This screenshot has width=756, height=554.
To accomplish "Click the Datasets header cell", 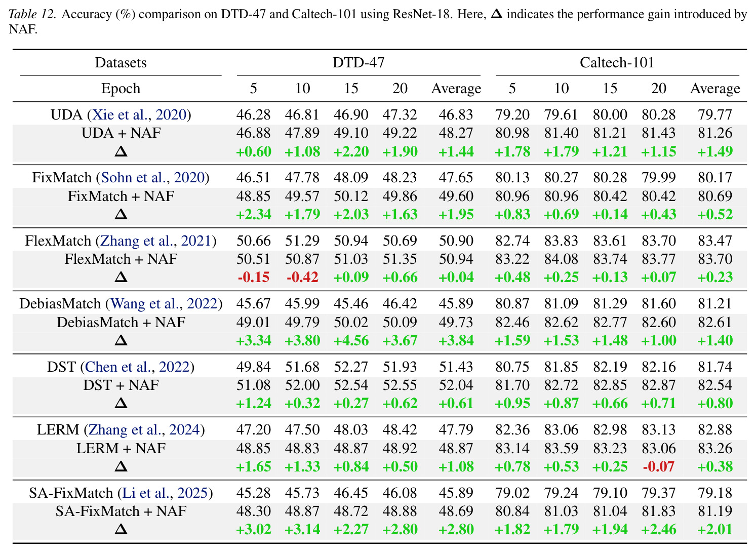I will coord(121,63).
